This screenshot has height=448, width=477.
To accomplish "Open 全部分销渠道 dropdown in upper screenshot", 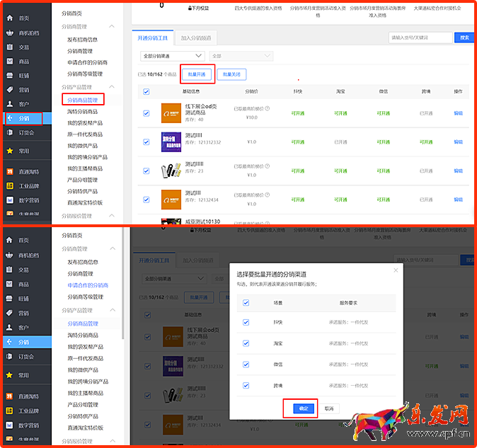I will tap(172, 56).
